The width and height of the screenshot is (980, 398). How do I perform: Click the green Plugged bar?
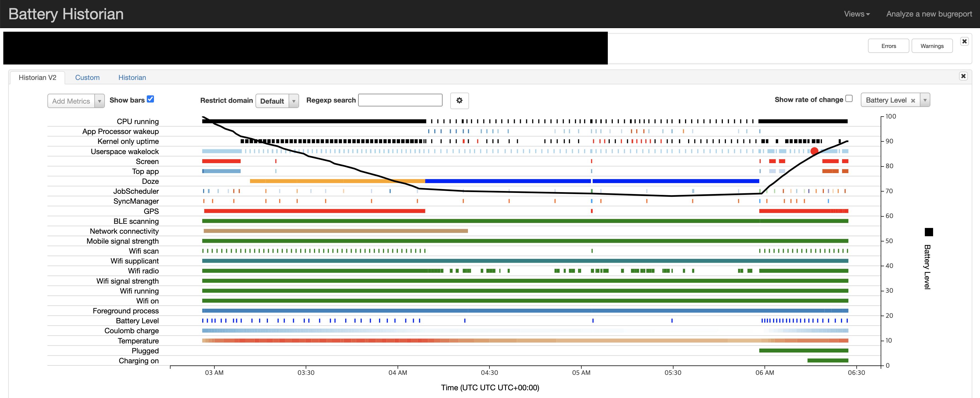pyautogui.click(x=803, y=351)
